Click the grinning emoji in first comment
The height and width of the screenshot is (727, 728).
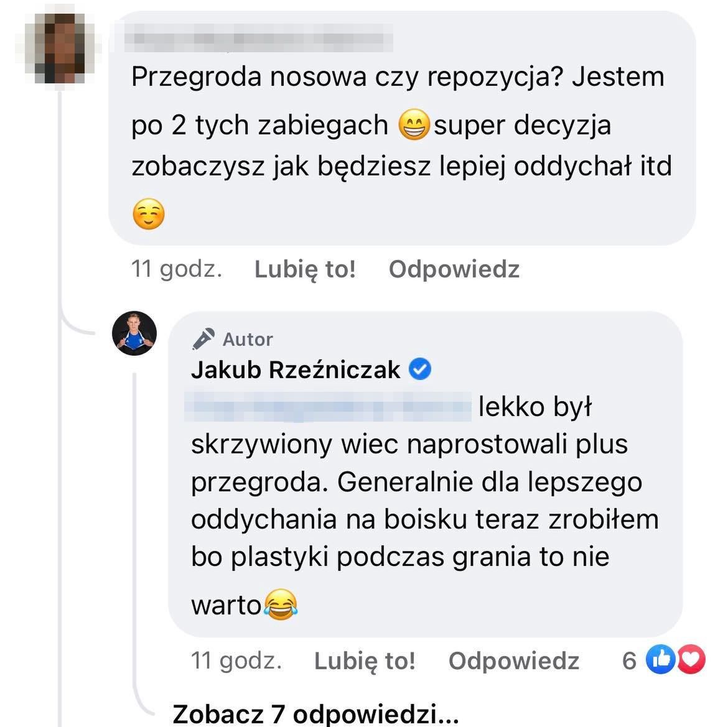[414, 125]
